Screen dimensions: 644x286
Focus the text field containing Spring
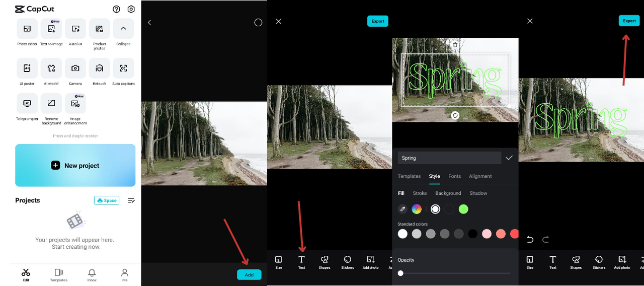[449, 158]
